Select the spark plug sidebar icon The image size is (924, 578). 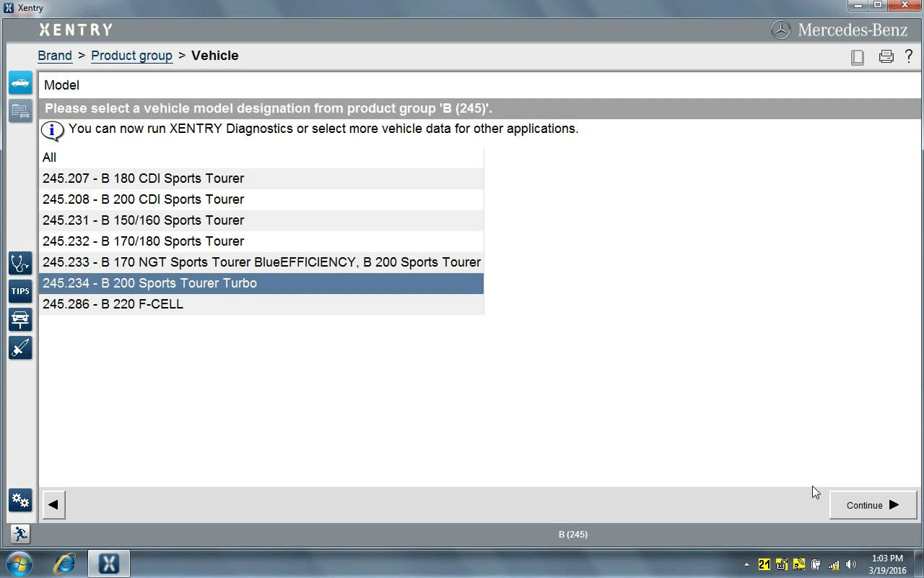(x=20, y=348)
